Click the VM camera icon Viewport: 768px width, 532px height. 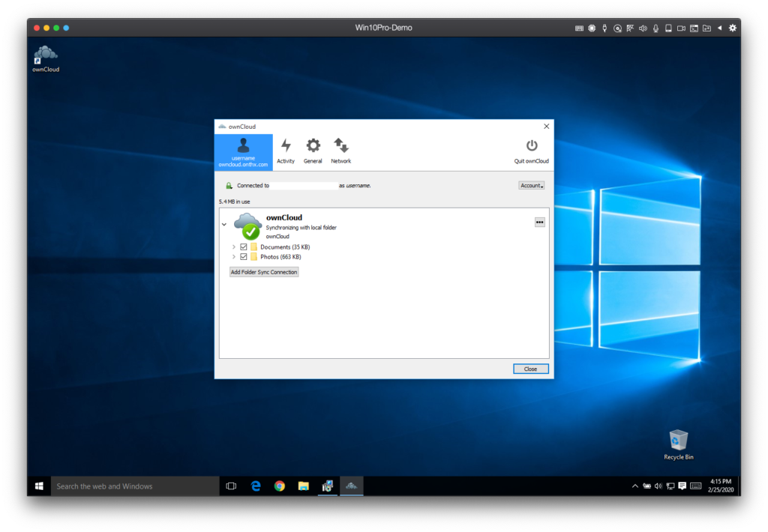pos(681,28)
